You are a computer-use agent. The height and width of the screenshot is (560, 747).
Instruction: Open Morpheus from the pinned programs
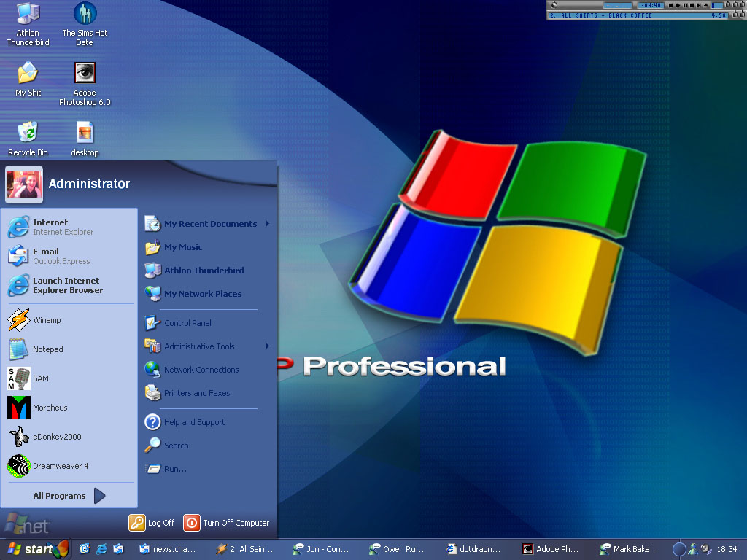50,408
